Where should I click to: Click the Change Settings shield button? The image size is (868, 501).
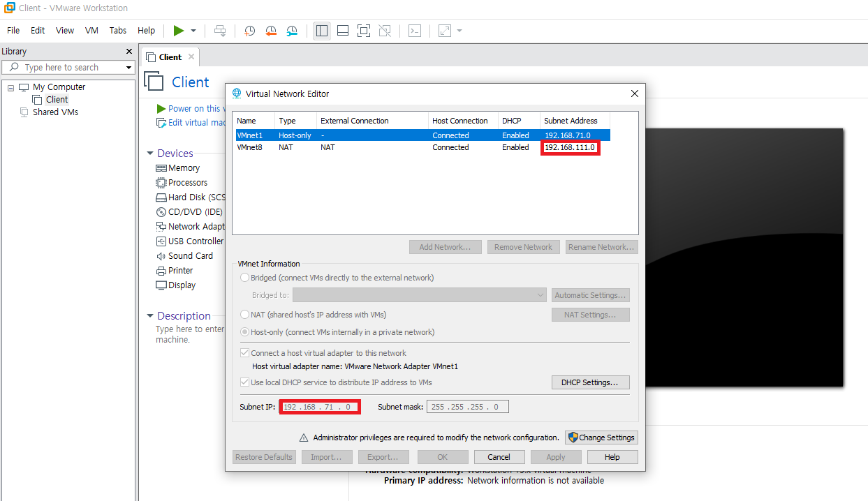tap(601, 438)
